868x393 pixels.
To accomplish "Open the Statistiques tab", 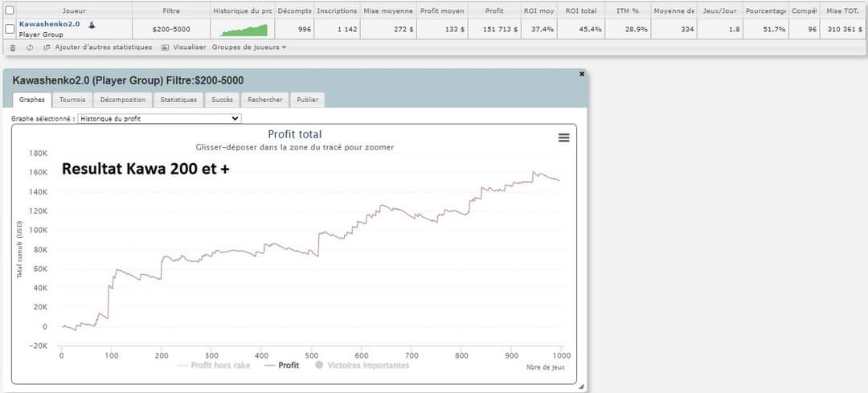I will (x=178, y=100).
